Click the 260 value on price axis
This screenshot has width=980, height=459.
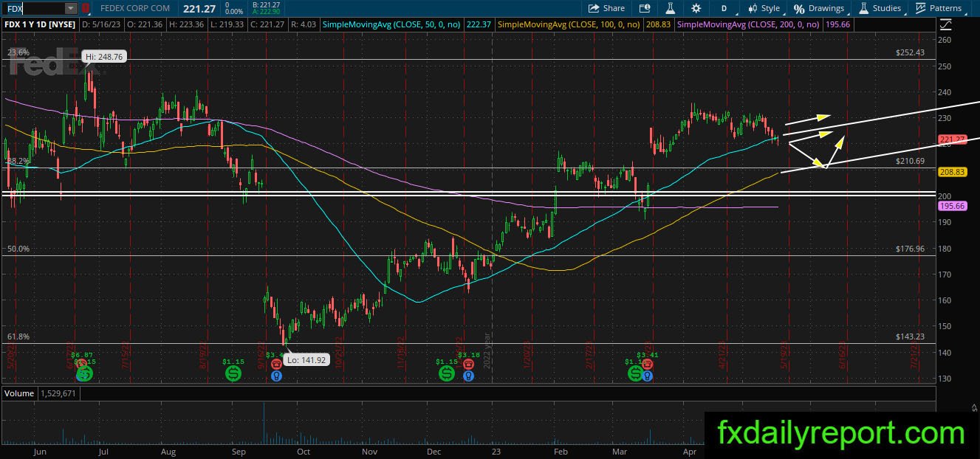(945, 40)
